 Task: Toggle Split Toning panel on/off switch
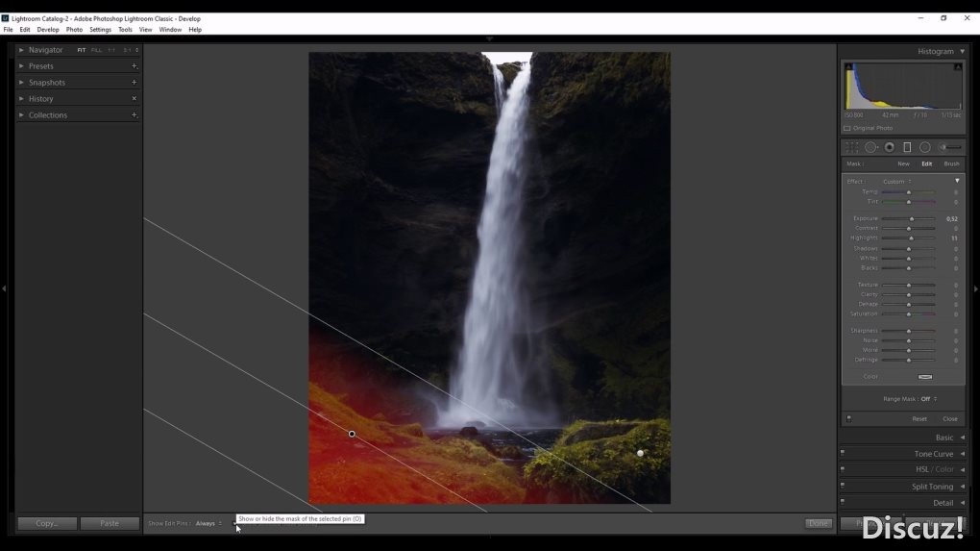[843, 485]
